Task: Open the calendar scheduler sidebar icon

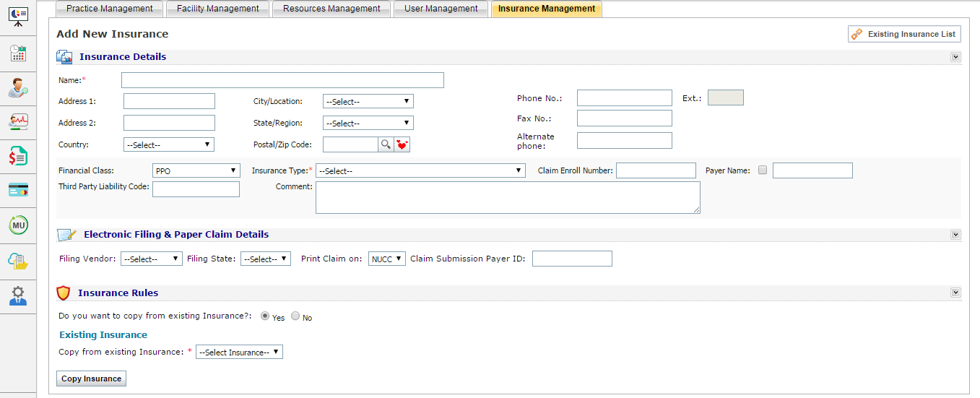Action: pyautogui.click(x=18, y=53)
